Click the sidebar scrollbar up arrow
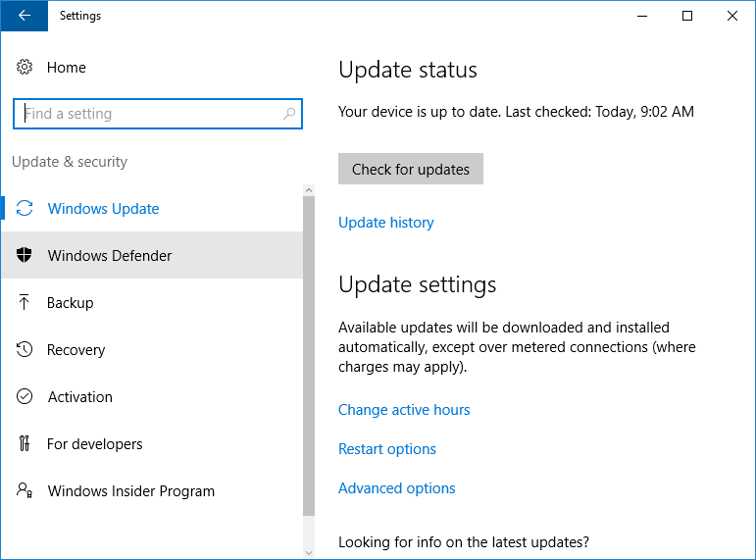 (x=309, y=190)
